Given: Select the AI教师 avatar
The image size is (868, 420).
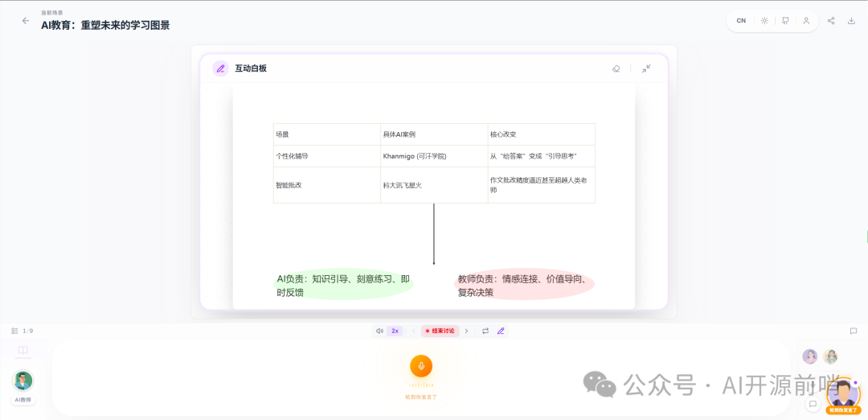Looking at the screenshot, I should 23,381.
